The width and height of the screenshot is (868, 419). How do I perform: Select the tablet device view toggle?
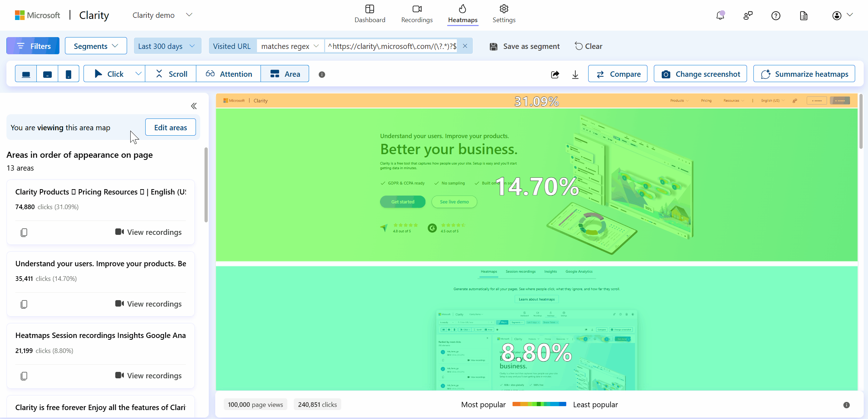[47, 74]
